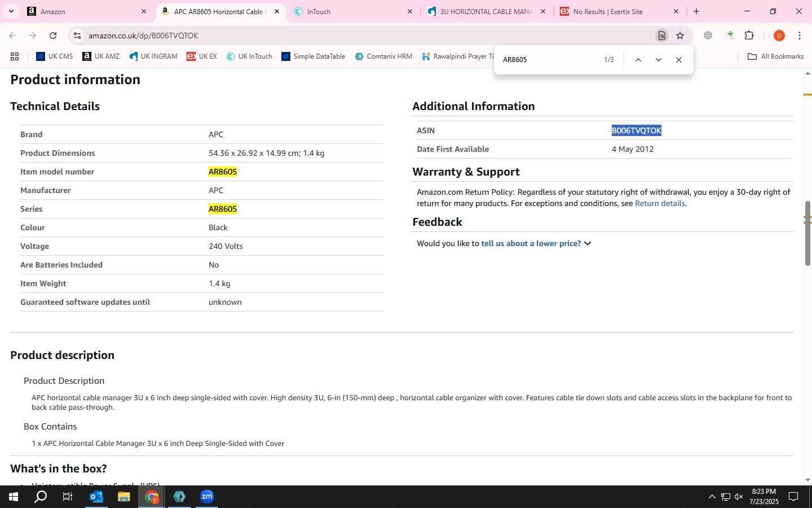Viewport: 812px width, 508px height.
Task: Open a new browser tab
Action: click(696, 11)
